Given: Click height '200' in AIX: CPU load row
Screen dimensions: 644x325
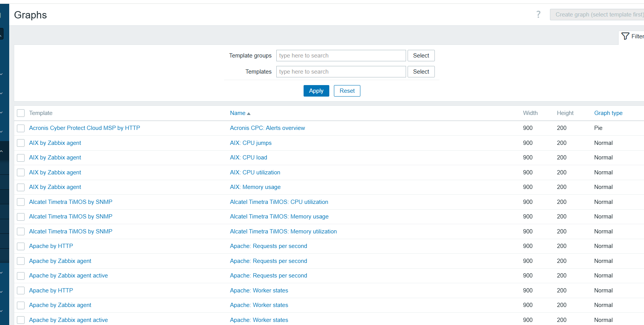Looking at the screenshot, I should pos(561,158).
